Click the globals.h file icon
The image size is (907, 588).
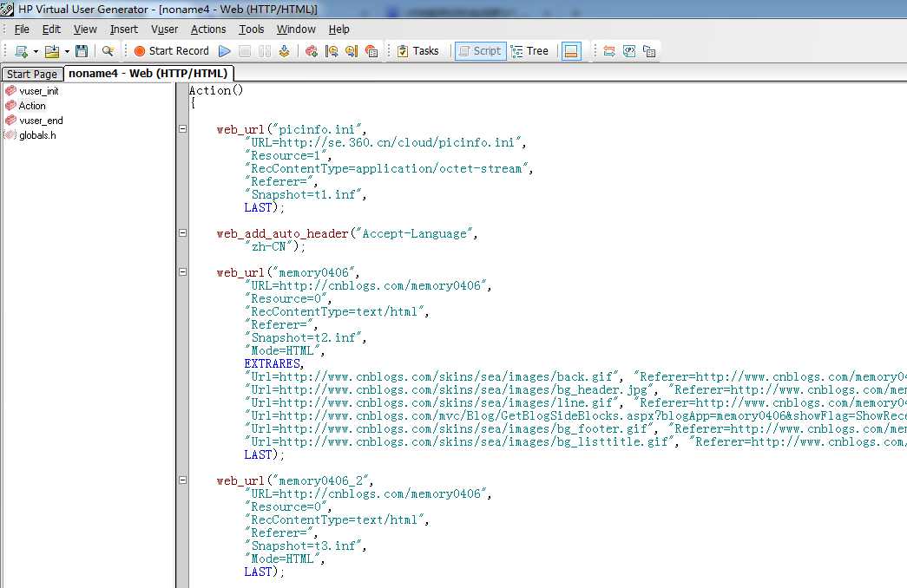(x=10, y=135)
